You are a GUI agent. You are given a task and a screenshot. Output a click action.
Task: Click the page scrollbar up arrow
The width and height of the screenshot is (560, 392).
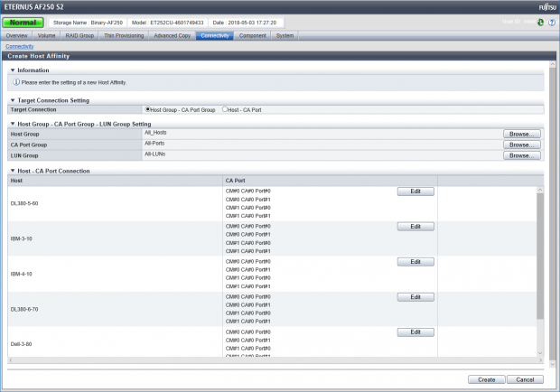click(553, 64)
